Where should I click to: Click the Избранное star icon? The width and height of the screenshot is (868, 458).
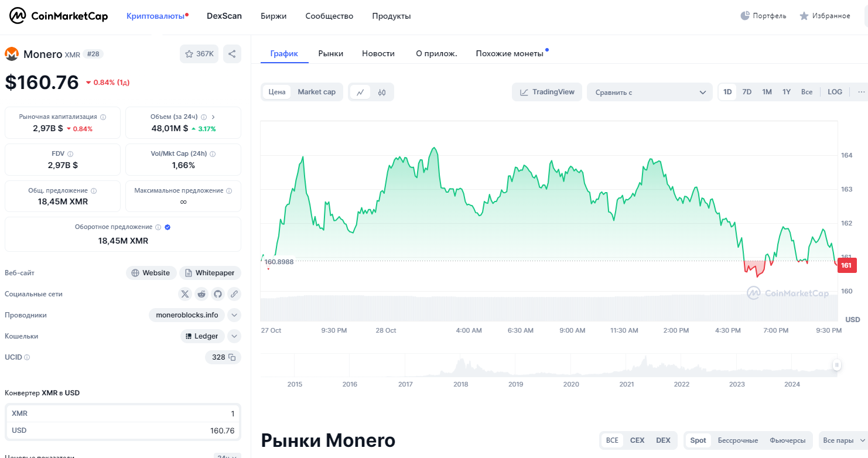(x=804, y=16)
